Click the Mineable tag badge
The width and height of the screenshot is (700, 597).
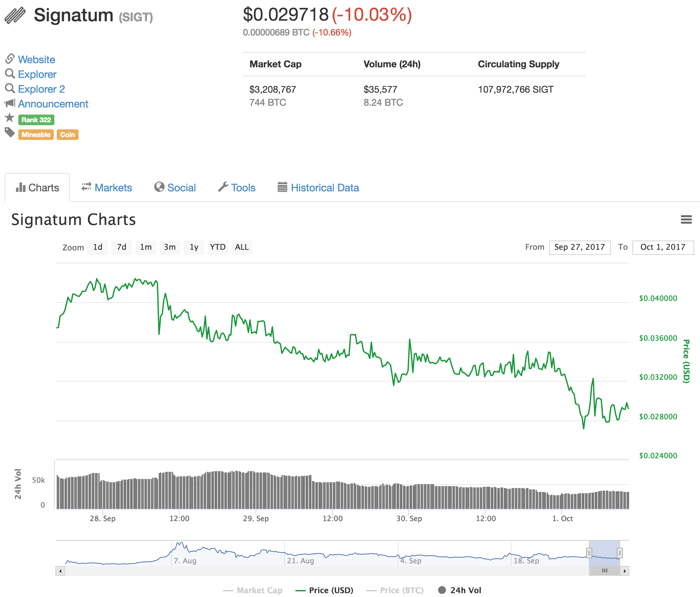tap(36, 135)
